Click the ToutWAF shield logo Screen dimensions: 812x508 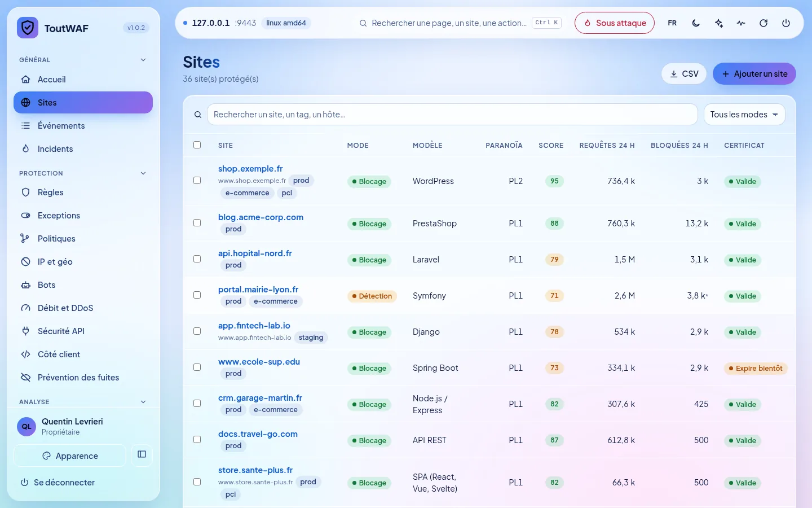(28, 28)
